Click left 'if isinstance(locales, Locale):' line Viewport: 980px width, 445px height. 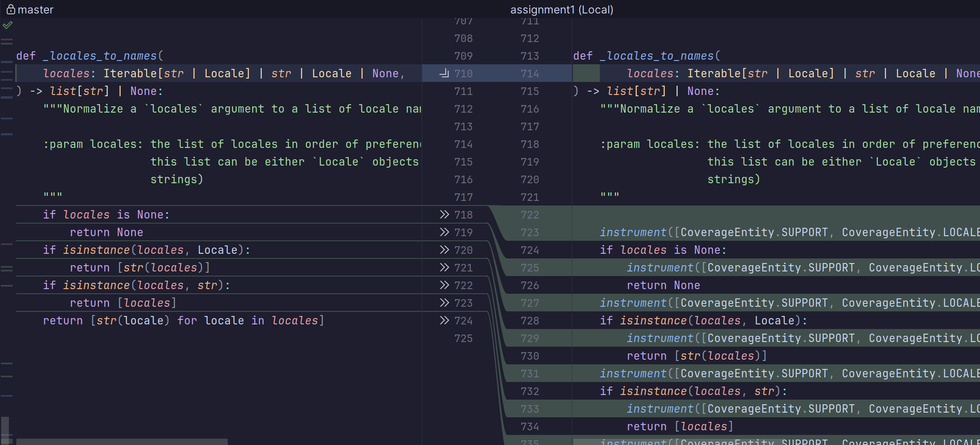pos(147,250)
